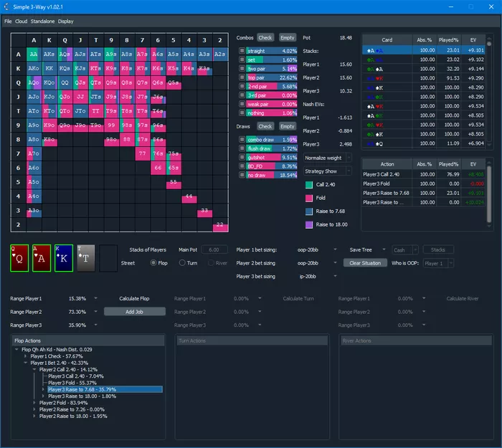This screenshot has width=502, height=448.
Task: Click the Queen of hearts board card
Action: 19,258
